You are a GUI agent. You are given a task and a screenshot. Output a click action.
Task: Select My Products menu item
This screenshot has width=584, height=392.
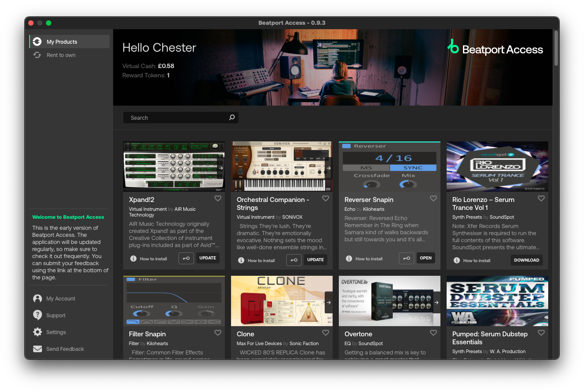pos(69,42)
